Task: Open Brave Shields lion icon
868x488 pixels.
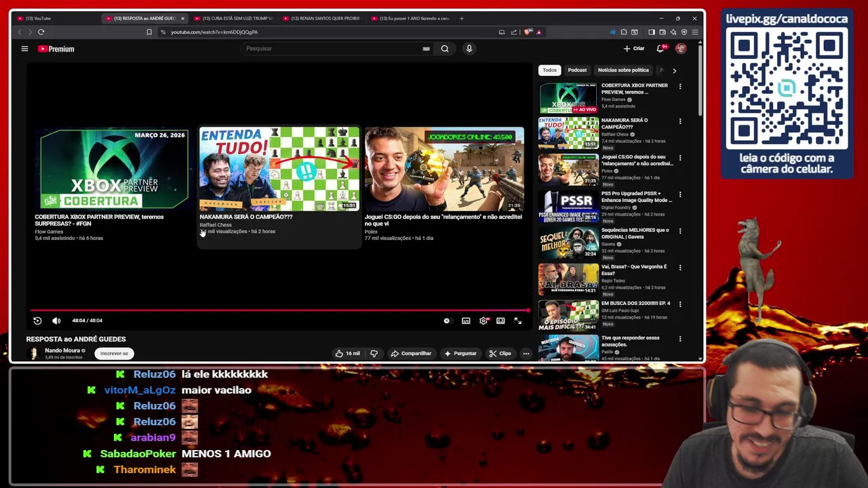Action: pyautogui.click(x=528, y=32)
